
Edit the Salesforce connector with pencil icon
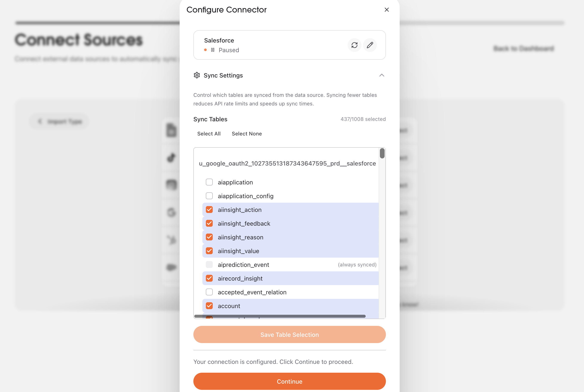(370, 45)
